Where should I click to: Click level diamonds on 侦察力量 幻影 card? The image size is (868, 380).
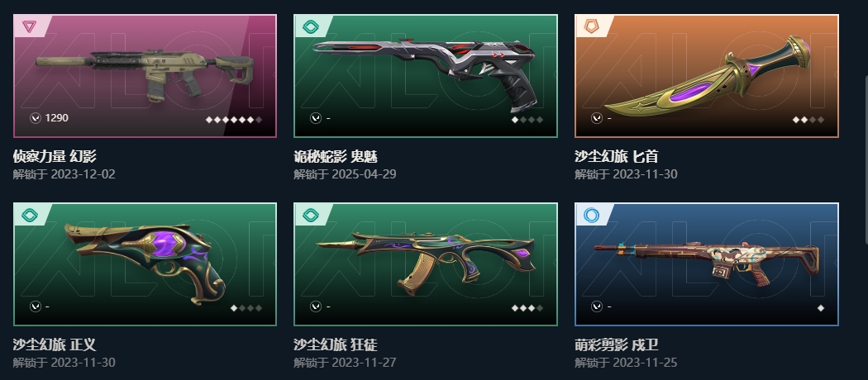tap(234, 120)
